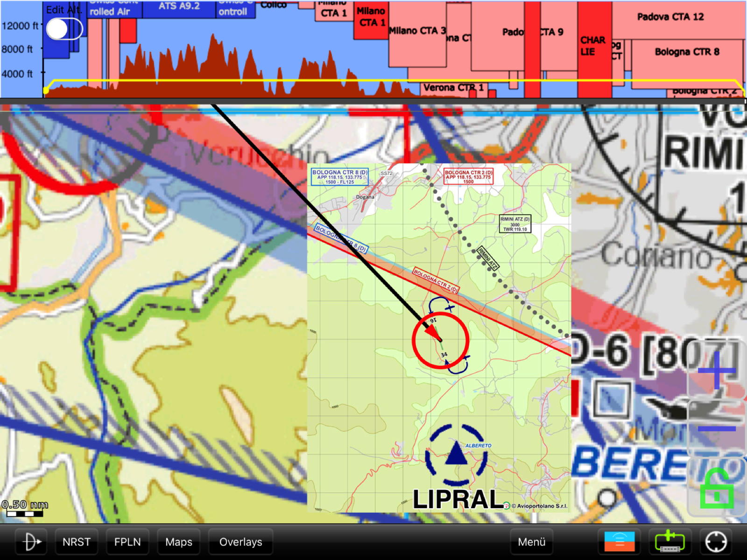
Task: Open the Overlays menu
Action: click(240, 542)
